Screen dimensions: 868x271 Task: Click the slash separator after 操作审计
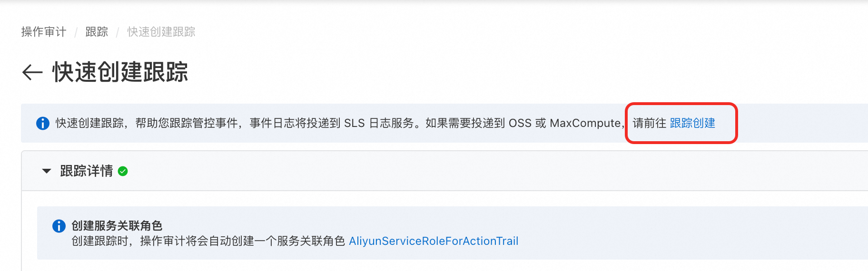[76, 32]
